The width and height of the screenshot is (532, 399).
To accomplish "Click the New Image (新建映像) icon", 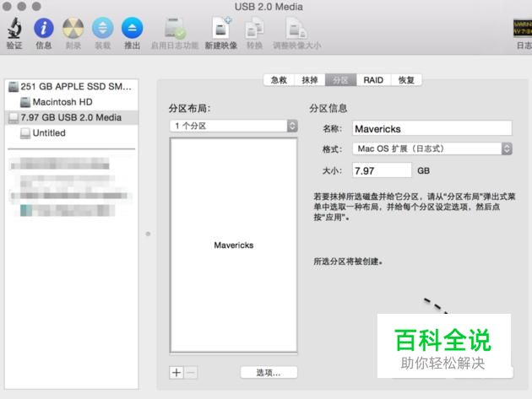I will pyautogui.click(x=221, y=28).
